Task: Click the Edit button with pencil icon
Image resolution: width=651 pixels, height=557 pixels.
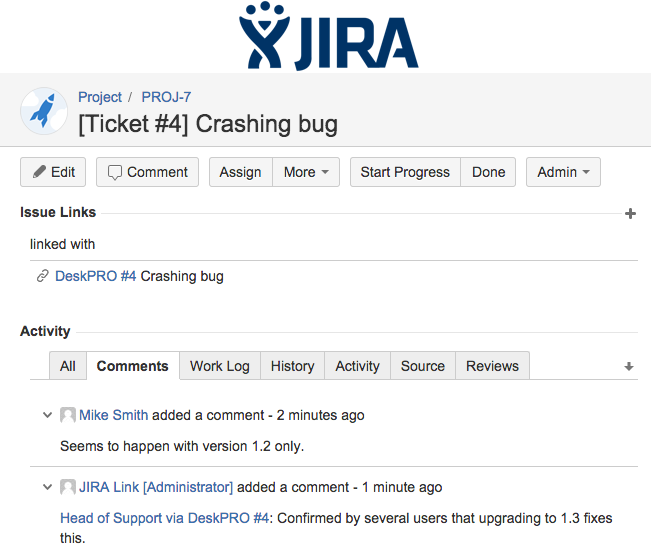Action: pos(53,172)
